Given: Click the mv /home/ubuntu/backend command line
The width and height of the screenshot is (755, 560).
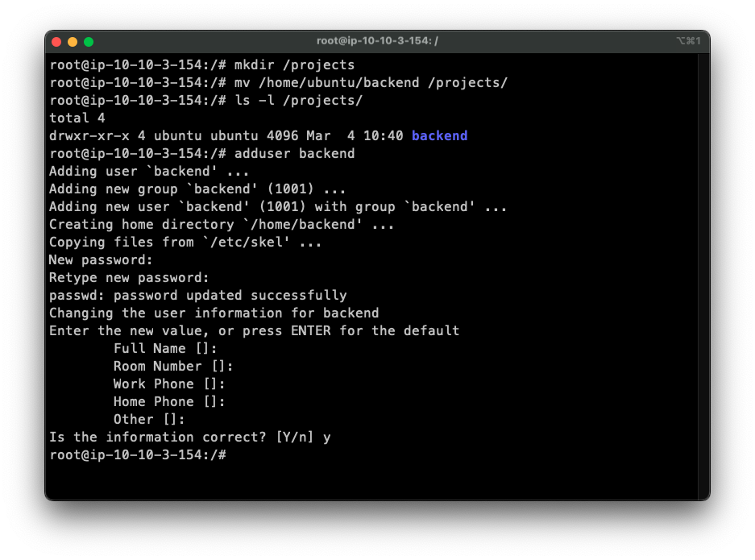Looking at the screenshot, I should [371, 82].
